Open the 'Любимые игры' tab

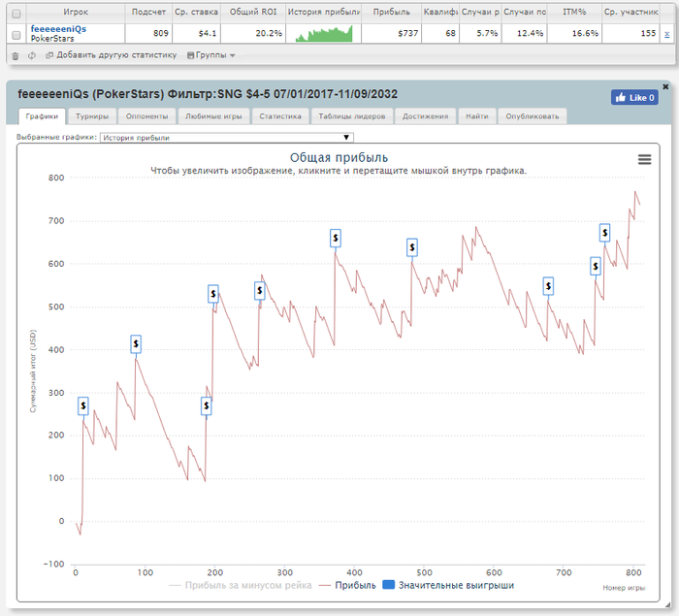click(x=213, y=116)
